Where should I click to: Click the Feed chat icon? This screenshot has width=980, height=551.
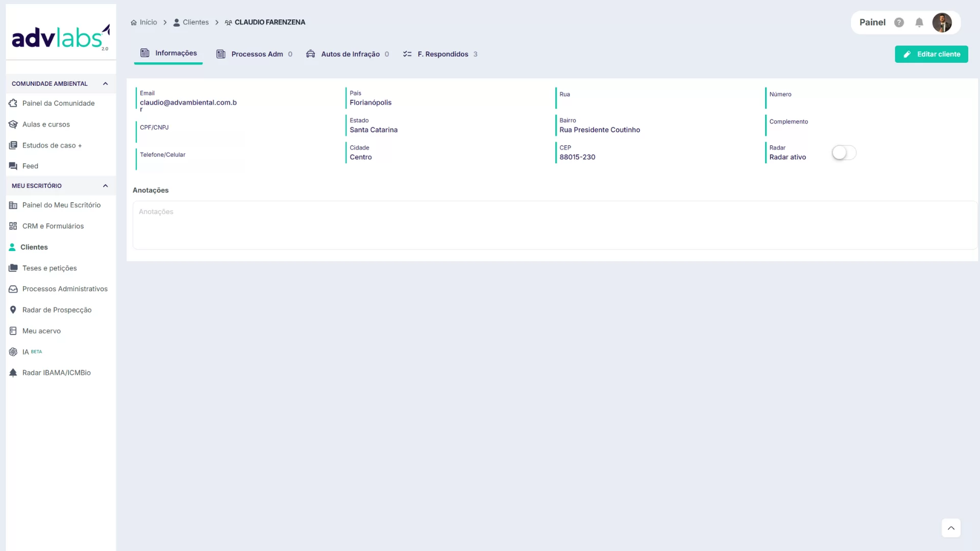click(x=13, y=166)
